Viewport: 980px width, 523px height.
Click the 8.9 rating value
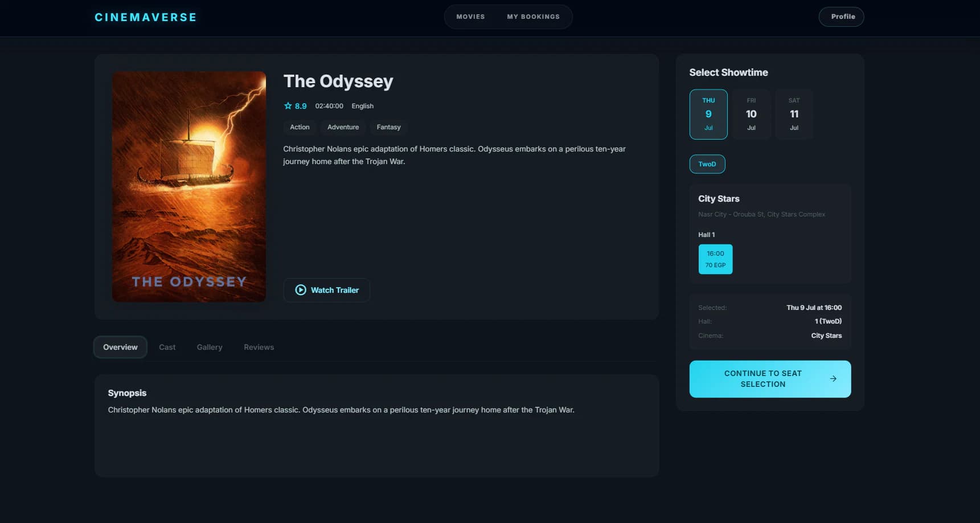pyautogui.click(x=301, y=106)
